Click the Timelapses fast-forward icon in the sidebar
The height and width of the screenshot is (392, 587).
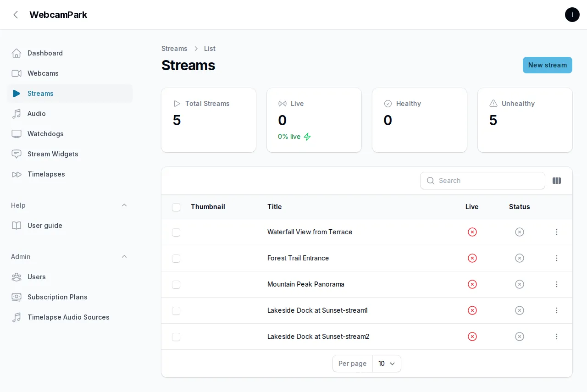coord(17,174)
